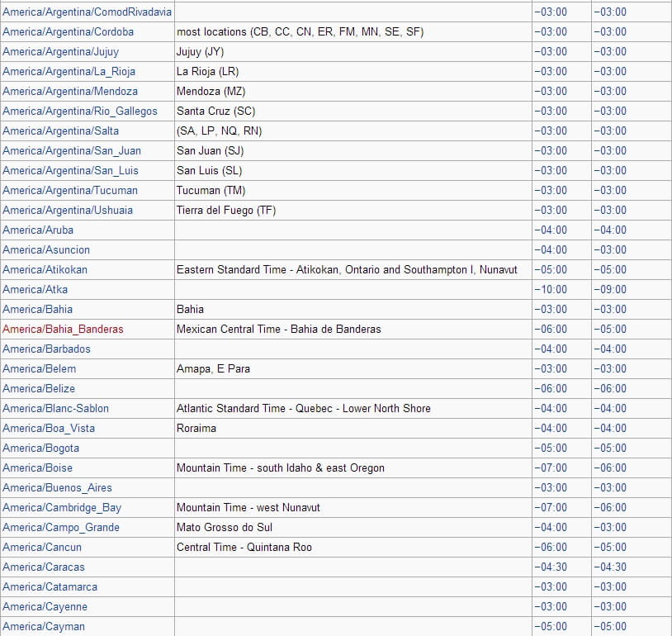The image size is (672, 636).
Task: Open the America/Barbados link
Action: 47,349
